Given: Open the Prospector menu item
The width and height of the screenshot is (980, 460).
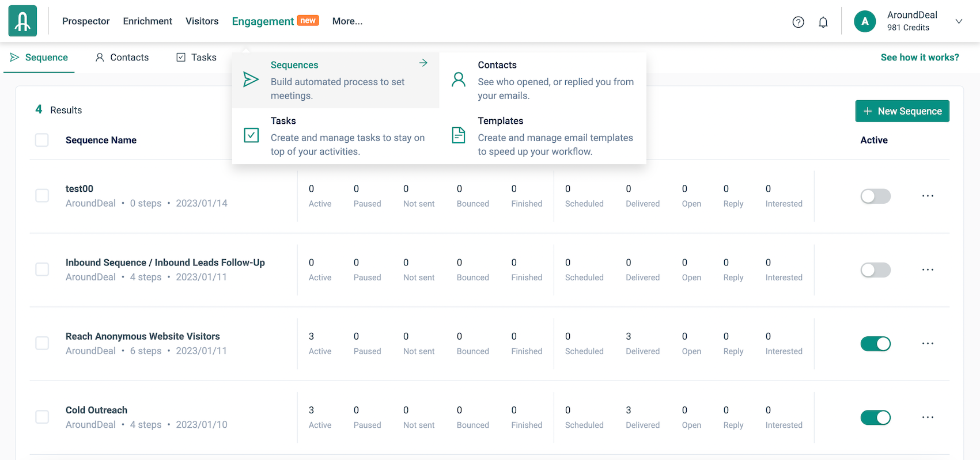Looking at the screenshot, I should click(x=86, y=21).
